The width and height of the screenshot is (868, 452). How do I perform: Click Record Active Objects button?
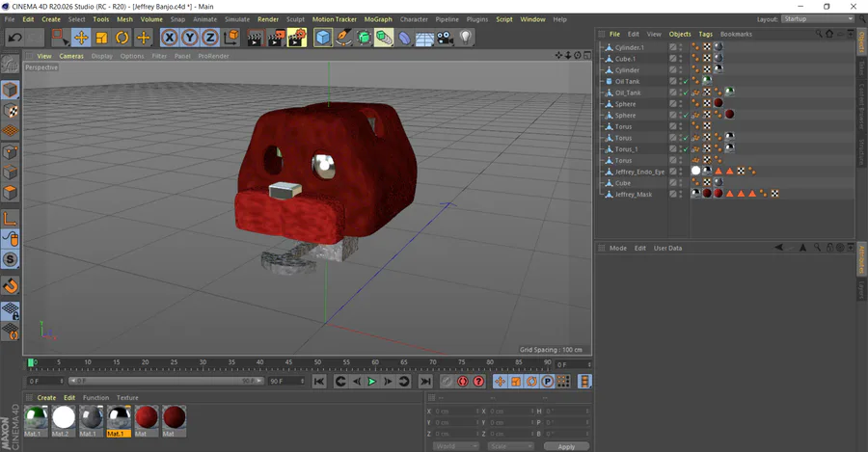pos(447,382)
